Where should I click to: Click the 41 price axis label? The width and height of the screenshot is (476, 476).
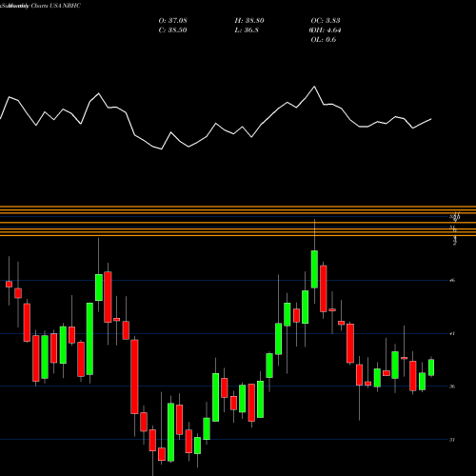452,333
